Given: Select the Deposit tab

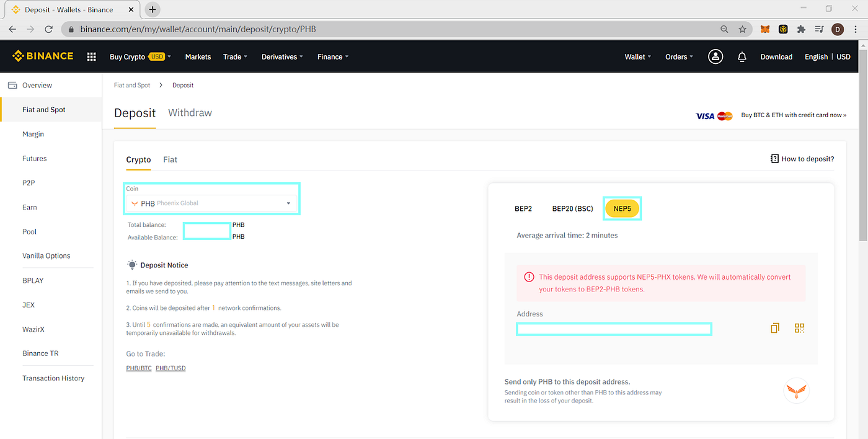Looking at the screenshot, I should [x=135, y=113].
